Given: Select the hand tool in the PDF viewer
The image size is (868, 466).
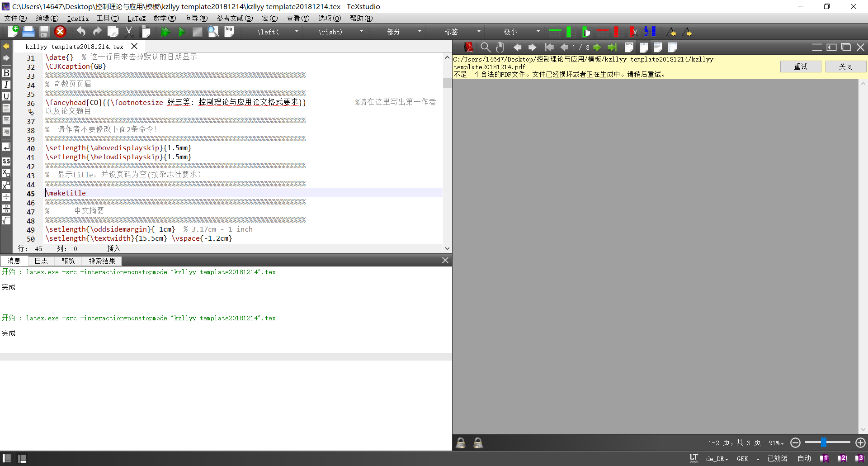Looking at the screenshot, I should pos(500,47).
